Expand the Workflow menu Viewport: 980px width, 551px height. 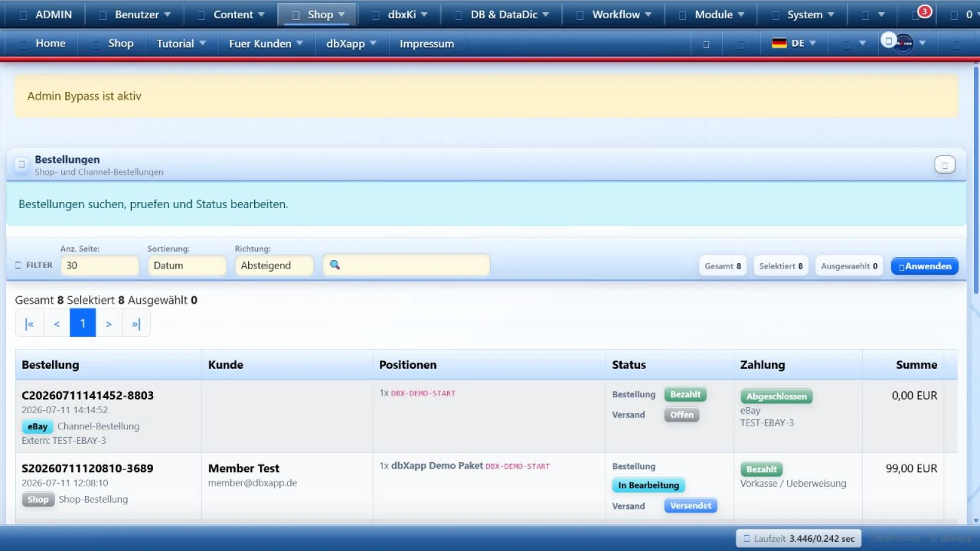(x=614, y=15)
